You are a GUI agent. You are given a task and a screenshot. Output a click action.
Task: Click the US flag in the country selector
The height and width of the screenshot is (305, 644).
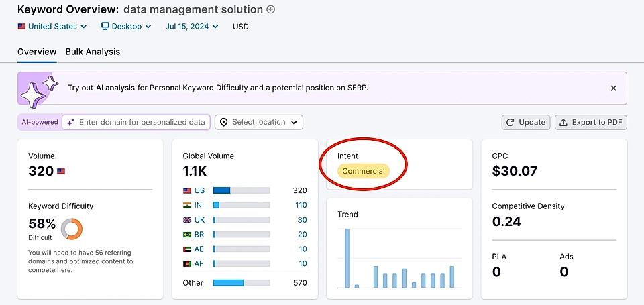21,27
